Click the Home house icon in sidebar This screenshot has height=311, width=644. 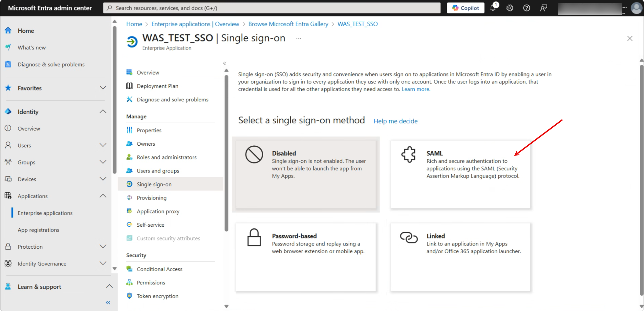pos(8,31)
